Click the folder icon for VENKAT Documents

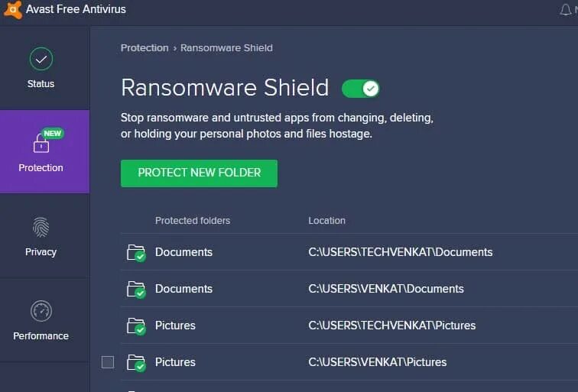pyautogui.click(x=136, y=290)
